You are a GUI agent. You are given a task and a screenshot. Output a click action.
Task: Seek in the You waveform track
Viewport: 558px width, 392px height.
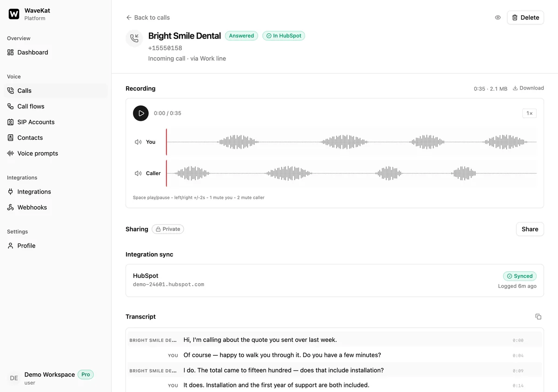(x=352, y=142)
